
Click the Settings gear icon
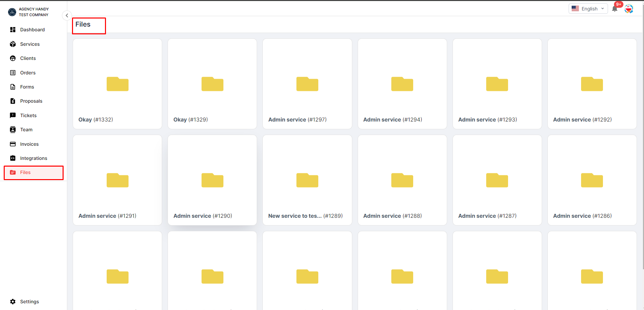pos(13,302)
